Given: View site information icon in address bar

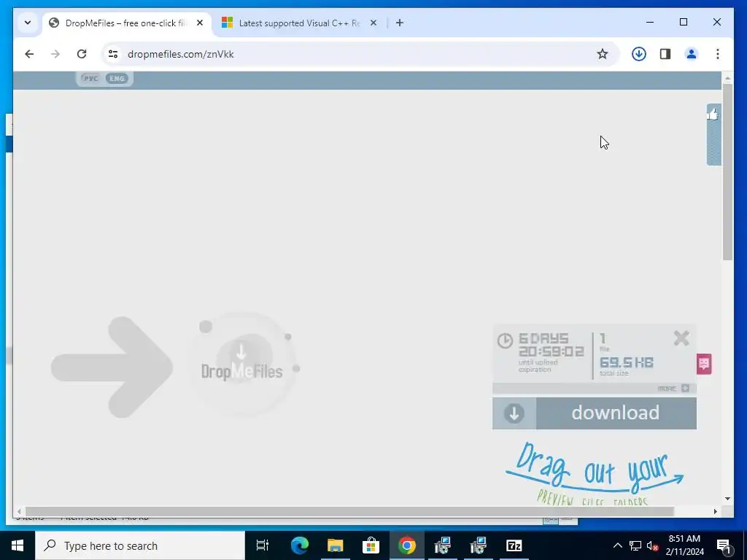Looking at the screenshot, I should click(113, 54).
